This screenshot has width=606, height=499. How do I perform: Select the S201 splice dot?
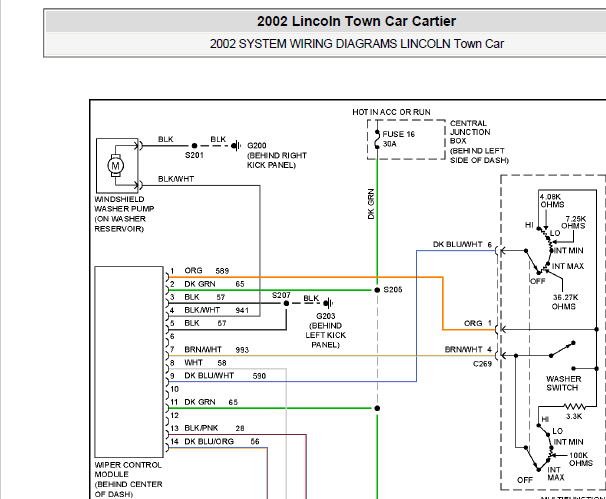(x=194, y=146)
